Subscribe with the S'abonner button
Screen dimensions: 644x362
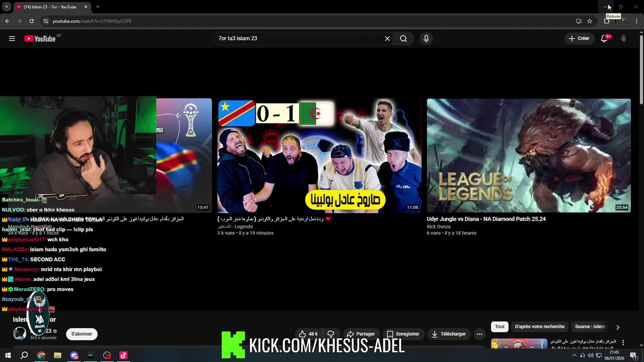point(82,334)
